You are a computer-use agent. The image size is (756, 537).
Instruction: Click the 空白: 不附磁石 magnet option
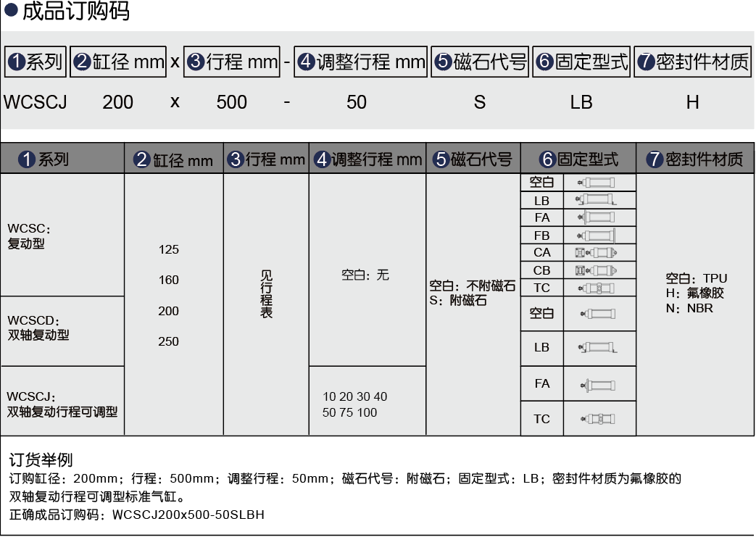473,286
